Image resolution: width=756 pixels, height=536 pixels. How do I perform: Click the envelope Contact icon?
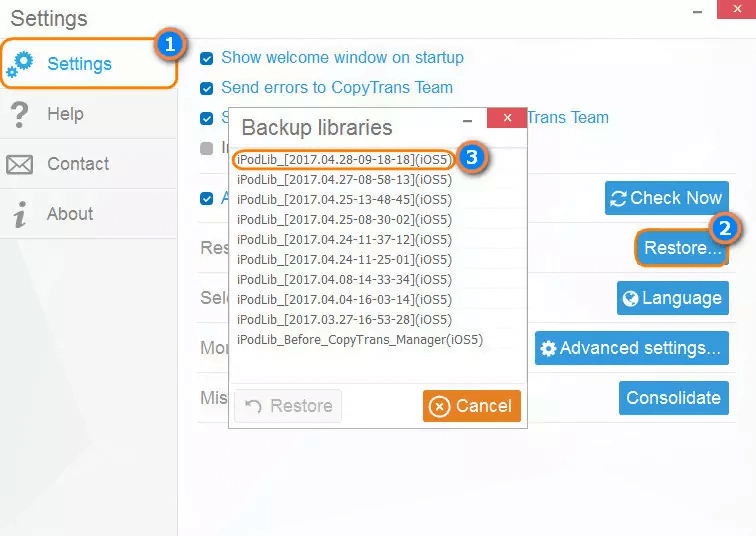[x=19, y=164]
